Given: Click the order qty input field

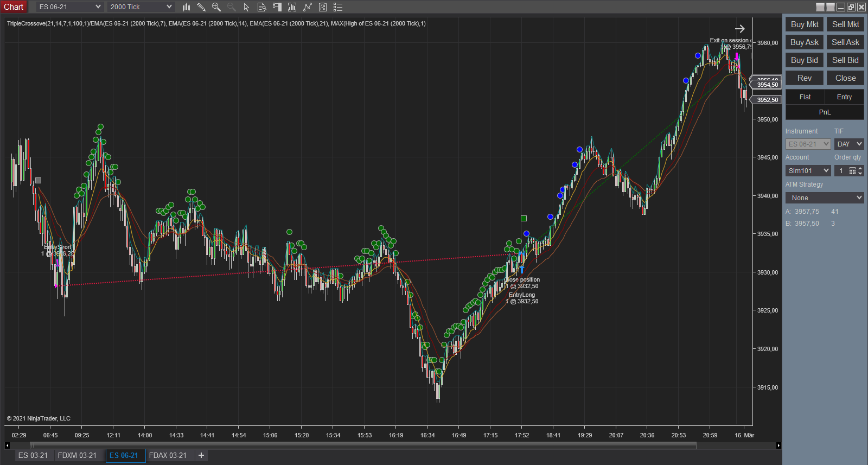Looking at the screenshot, I should pyautogui.click(x=841, y=171).
